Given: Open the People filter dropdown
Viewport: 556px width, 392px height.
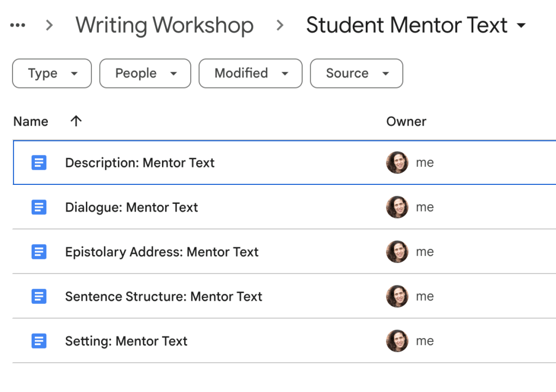Looking at the screenshot, I should [x=145, y=73].
